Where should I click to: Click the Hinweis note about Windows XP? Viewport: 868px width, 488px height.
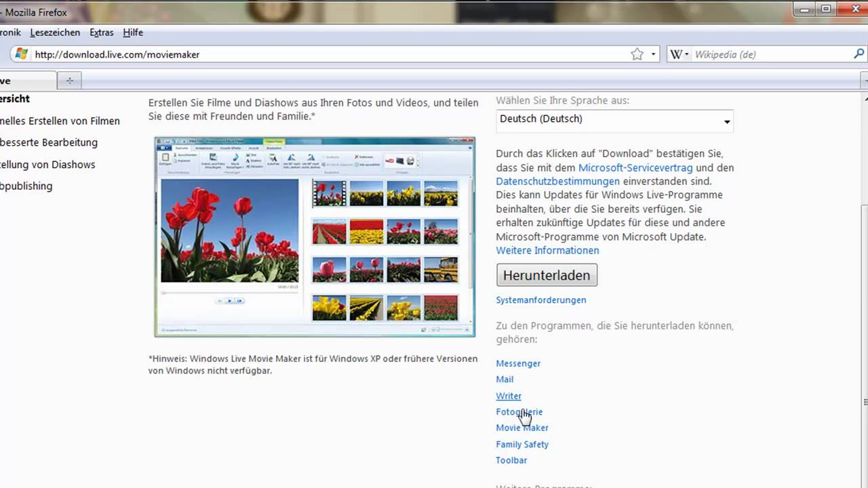[313, 365]
